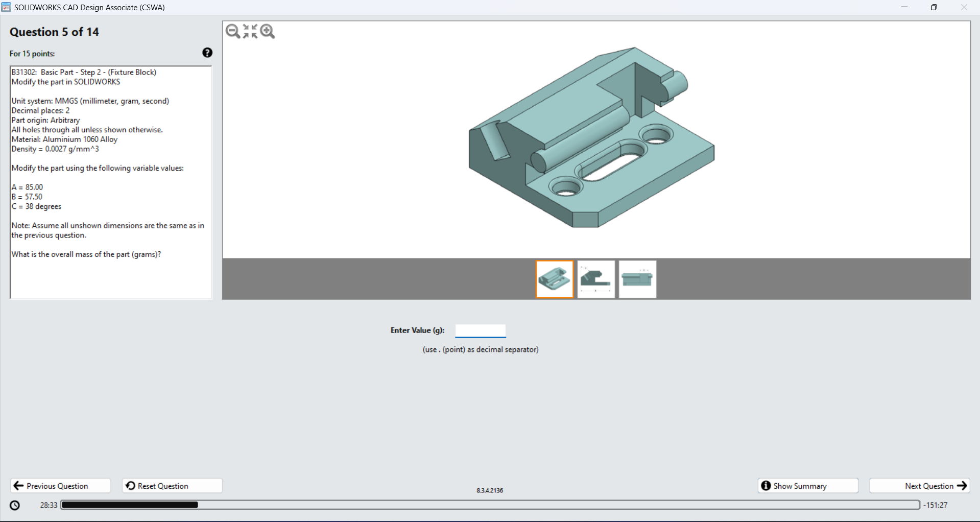980x522 pixels.
Task: Open the front-view drawing thumbnail
Action: tap(637, 279)
